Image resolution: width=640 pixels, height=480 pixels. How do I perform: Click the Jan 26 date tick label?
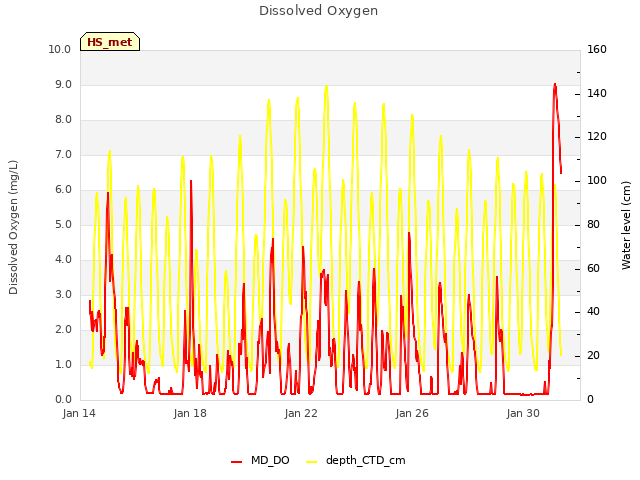point(412,413)
